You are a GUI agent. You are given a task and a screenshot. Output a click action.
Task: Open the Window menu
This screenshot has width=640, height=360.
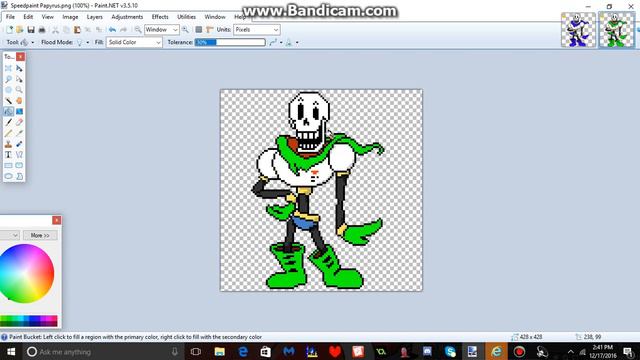pyautogui.click(x=215, y=17)
